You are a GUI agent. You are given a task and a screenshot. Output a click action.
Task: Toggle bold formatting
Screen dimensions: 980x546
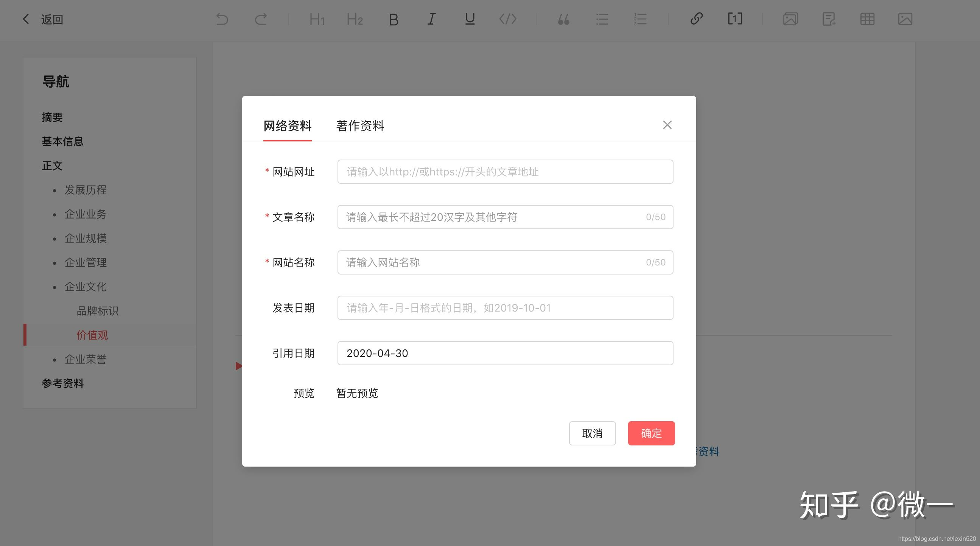(x=394, y=19)
